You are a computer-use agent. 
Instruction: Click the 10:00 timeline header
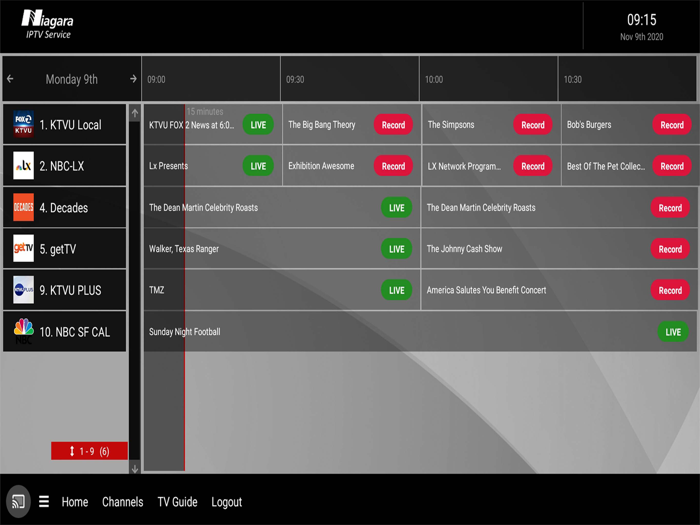[x=488, y=79]
